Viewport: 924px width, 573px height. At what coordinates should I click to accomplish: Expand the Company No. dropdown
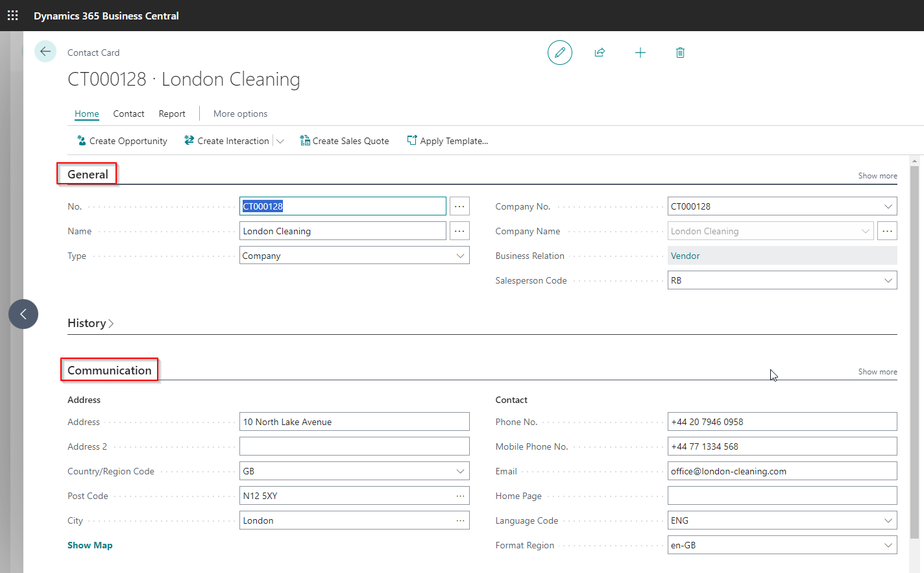[888, 206]
